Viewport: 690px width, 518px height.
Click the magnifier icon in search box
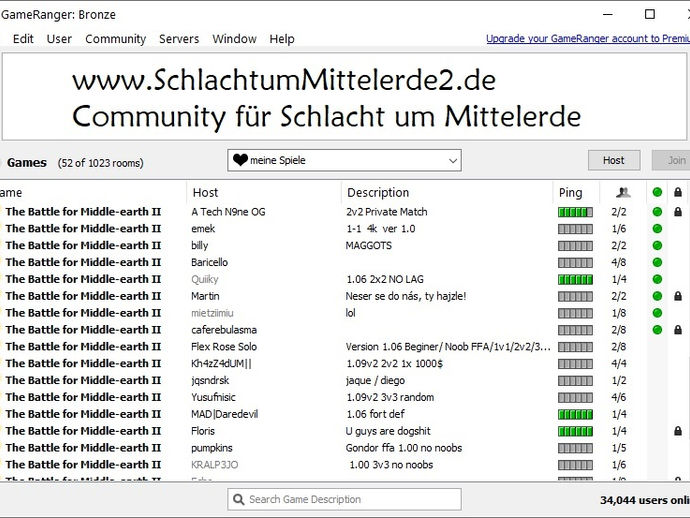239,499
